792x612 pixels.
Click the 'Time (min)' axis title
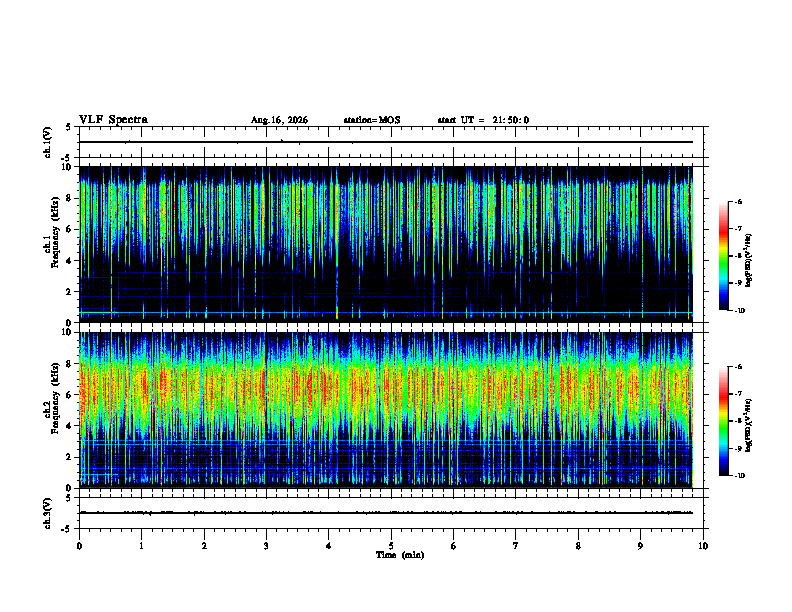(400, 555)
